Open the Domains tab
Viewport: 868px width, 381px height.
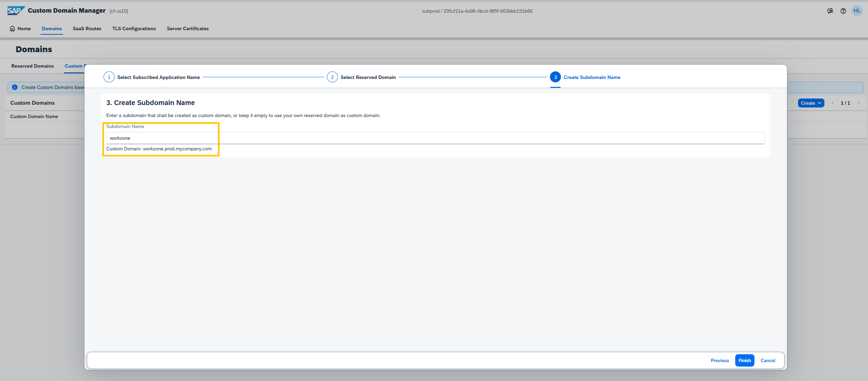52,28
